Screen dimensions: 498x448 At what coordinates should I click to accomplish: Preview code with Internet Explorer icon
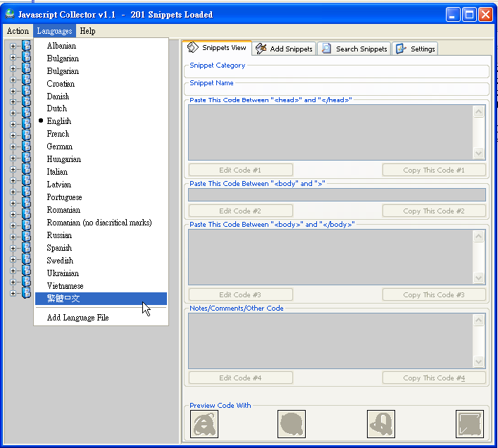point(204,424)
